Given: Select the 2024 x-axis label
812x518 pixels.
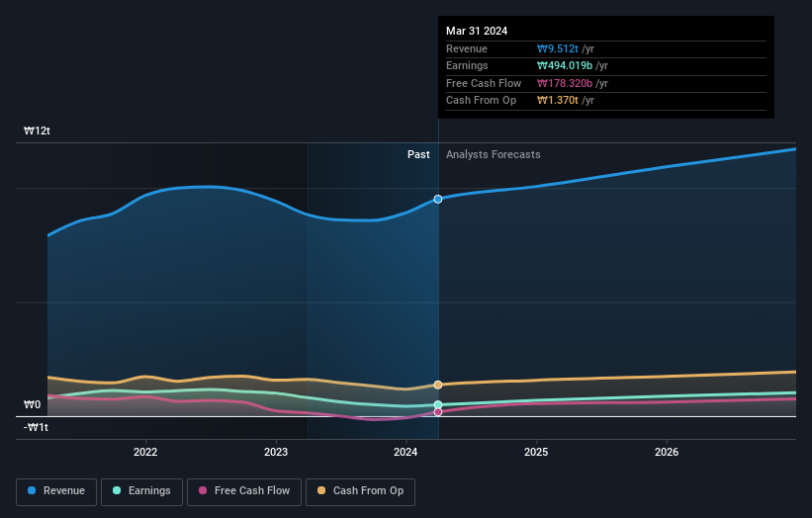Looking at the screenshot, I should 406,453.
